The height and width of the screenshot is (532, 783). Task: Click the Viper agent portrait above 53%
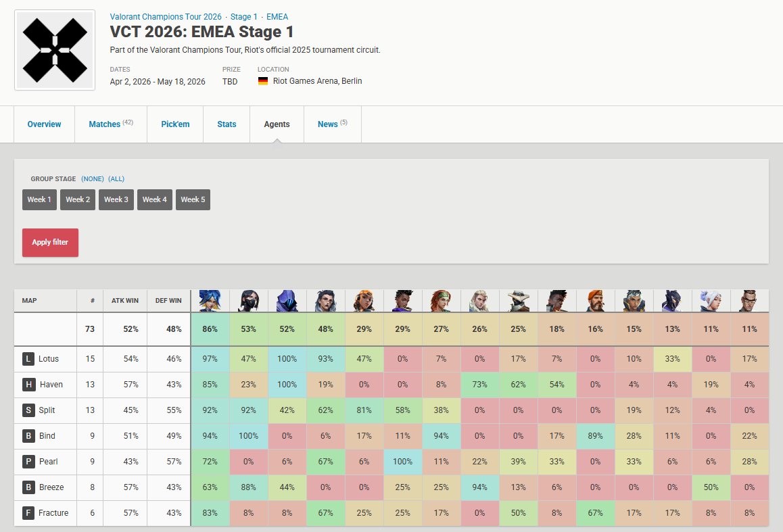[x=249, y=301]
